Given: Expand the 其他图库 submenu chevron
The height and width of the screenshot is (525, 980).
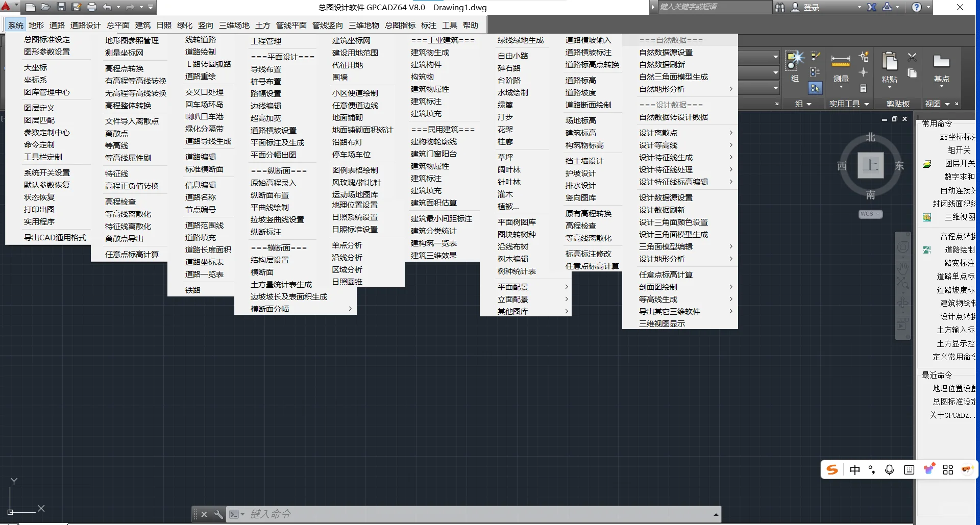Looking at the screenshot, I should tap(566, 311).
